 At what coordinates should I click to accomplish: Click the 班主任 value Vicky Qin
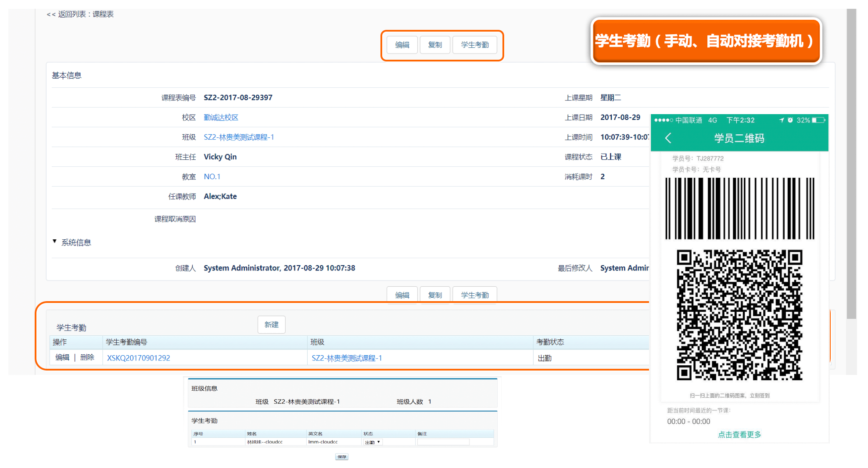pos(220,157)
